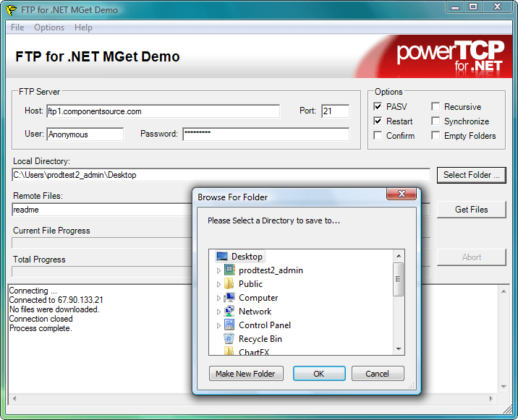Click the Total Progress bar
This screenshot has height=420, width=518.
[x=102, y=272]
